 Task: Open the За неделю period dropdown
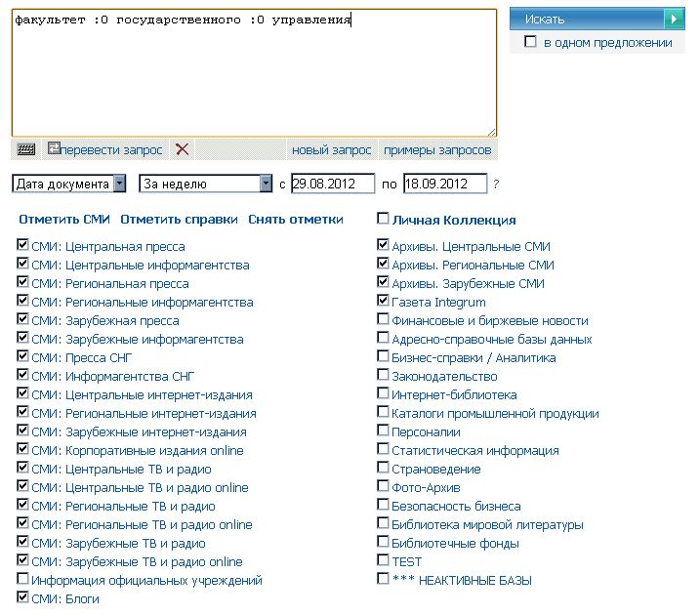point(205,184)
